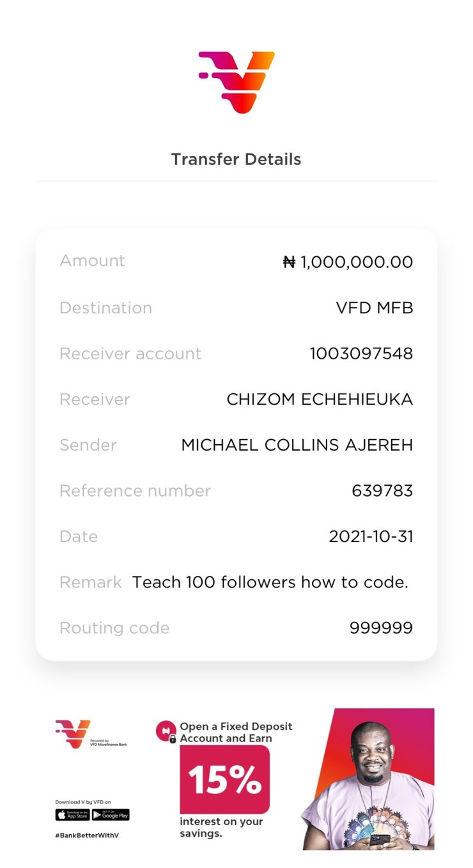Screen dimensions: 473x868
Task: Click the Naira currency symbol
Action: 289,262
